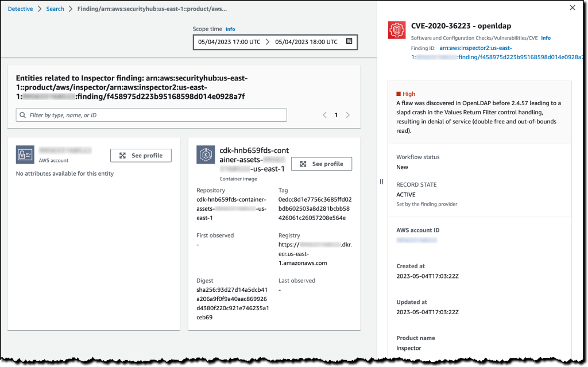
Task: Click the CVE-2020-36223 - openldap title
Action: [461, 26]
